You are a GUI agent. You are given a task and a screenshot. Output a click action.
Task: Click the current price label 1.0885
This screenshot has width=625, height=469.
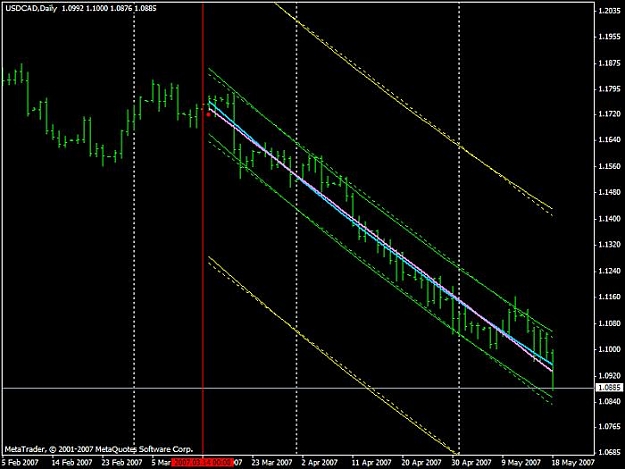pos(610,387)
